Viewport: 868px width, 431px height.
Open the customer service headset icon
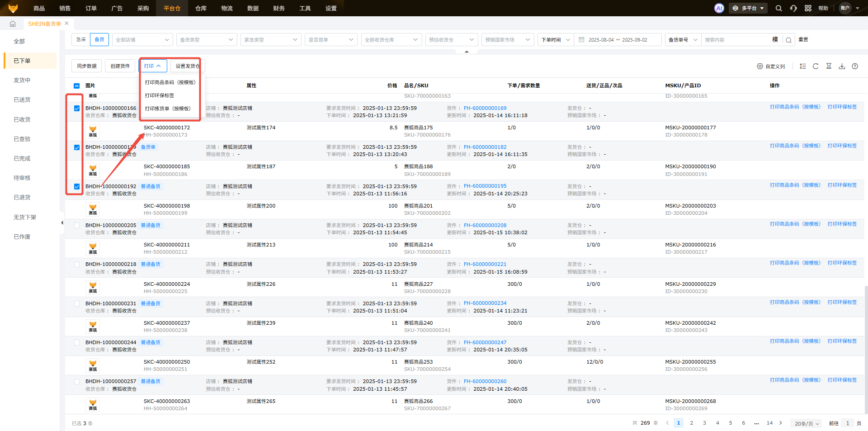(x=793, y=8)
